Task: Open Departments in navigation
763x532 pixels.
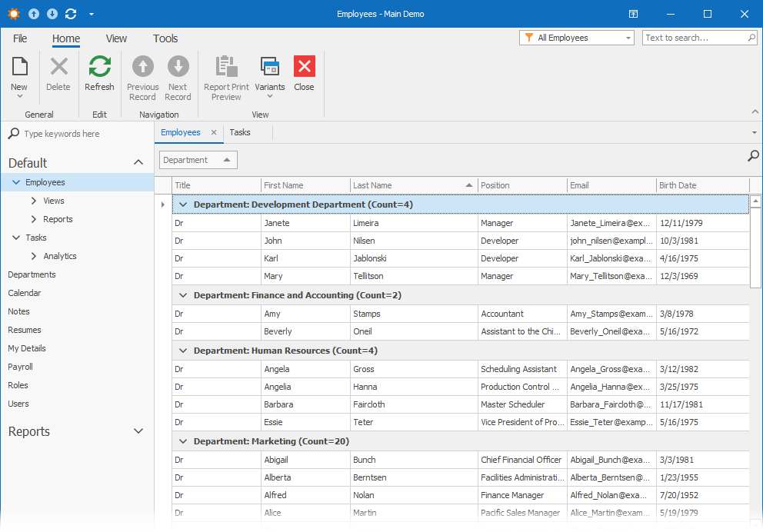Action: click(x=32, y=274)
